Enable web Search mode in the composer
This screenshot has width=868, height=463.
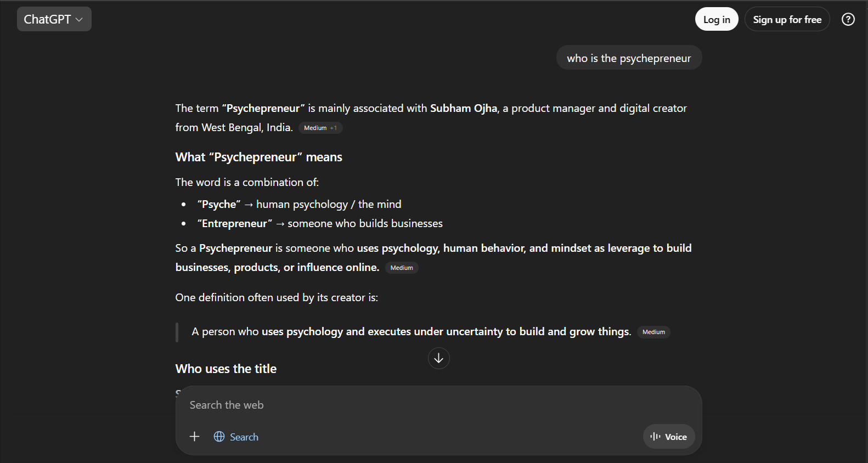236,436
